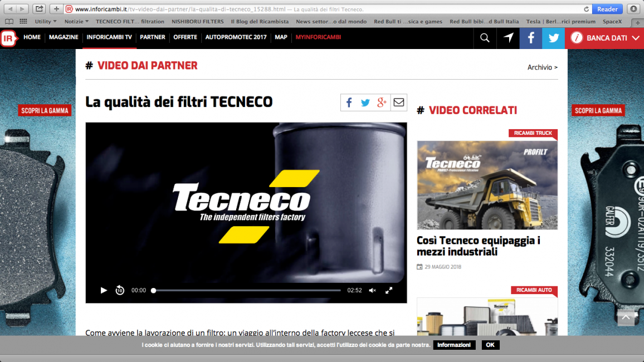Share the article on Twitter
The height and width of the screenshot is (362, 644).
pyautogui.click(x=365, y=102)
